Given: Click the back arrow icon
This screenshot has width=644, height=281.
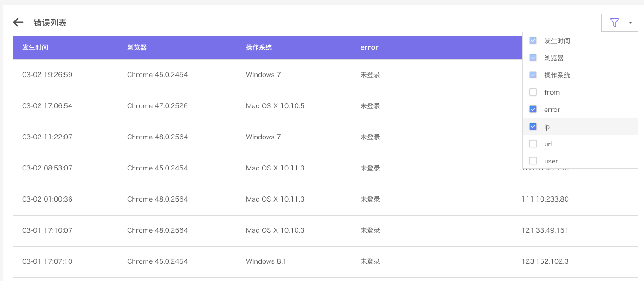Looking at the screenshot, I should [18, 22].
